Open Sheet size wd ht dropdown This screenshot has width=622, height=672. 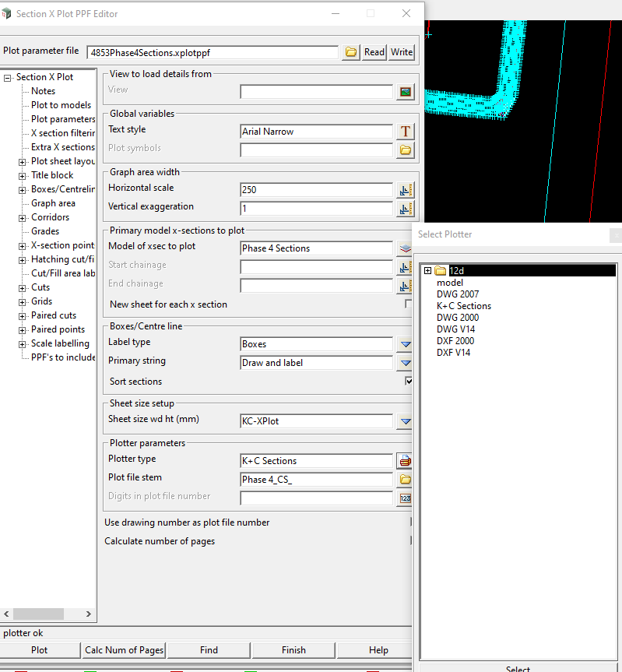click(404, 421)
